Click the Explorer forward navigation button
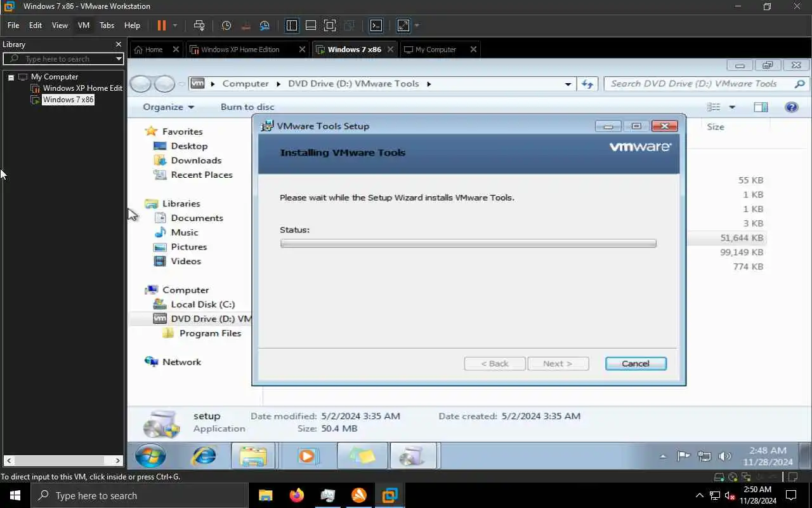 click(x=164, y=84)
